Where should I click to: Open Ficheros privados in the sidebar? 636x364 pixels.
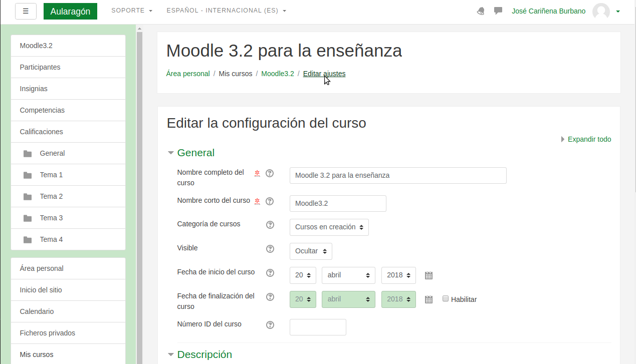click(x=68, y=333)
